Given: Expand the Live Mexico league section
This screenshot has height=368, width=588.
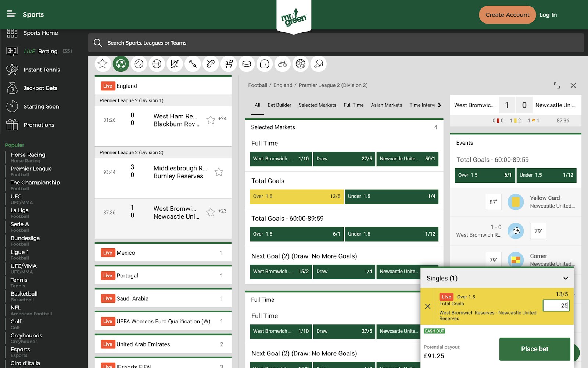Looking at the screenshot, I should [163, 252].
